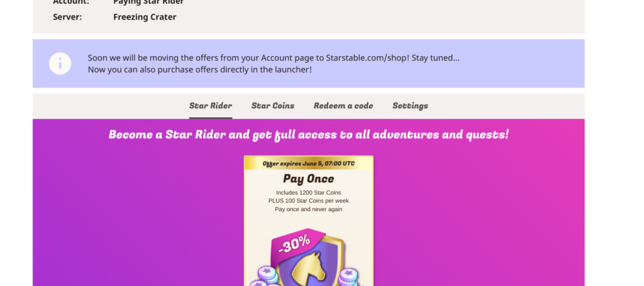
Task: Go to the Settings tab
Action: (410, 106)
